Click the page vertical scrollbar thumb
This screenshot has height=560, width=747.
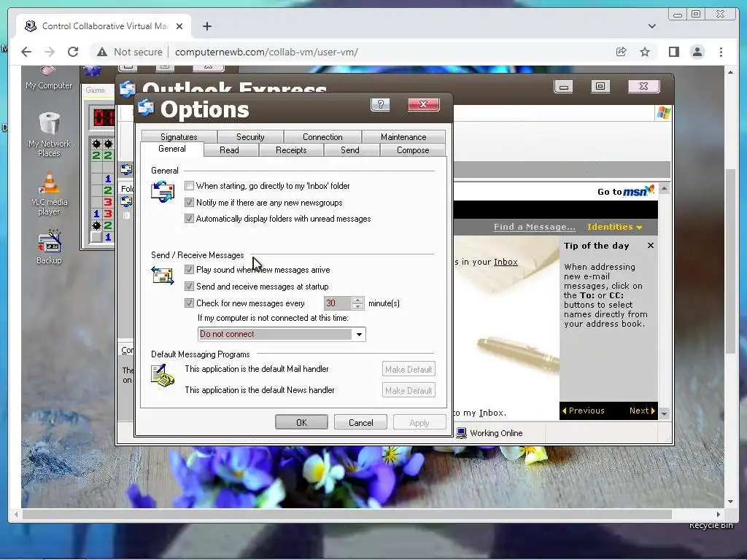730,261
